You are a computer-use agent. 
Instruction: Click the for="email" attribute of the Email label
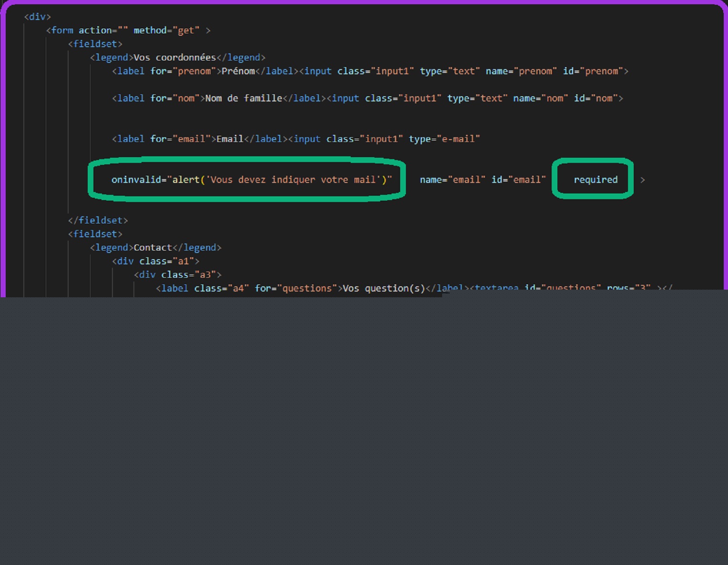[181, 139]
